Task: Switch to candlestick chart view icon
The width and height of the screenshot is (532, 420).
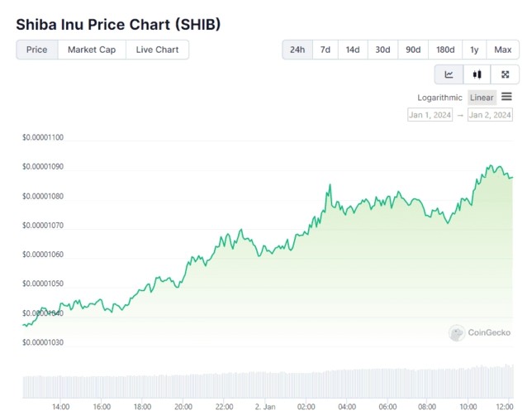Action: point(477,74)
